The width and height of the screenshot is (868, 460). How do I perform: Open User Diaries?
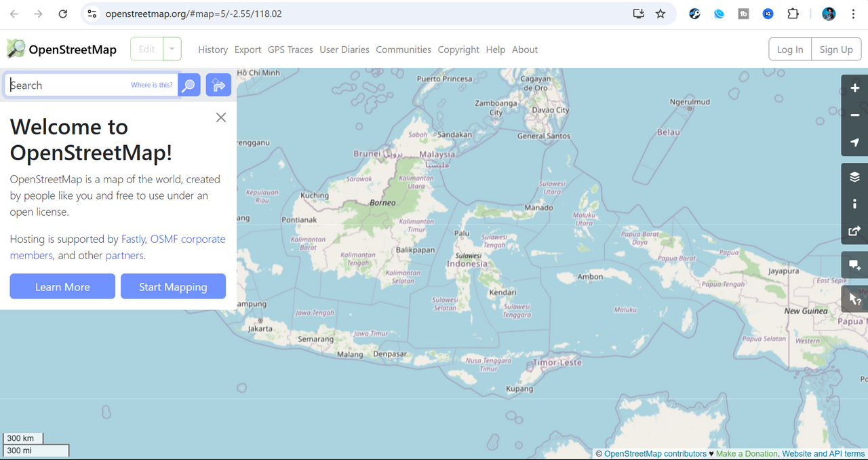click(344, 50)
